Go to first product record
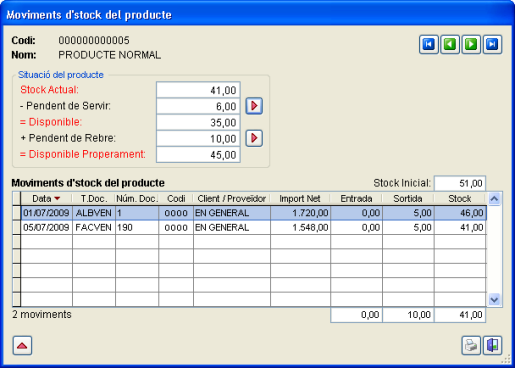This screenshot has height=368, width=515. (x=429, y=44)
